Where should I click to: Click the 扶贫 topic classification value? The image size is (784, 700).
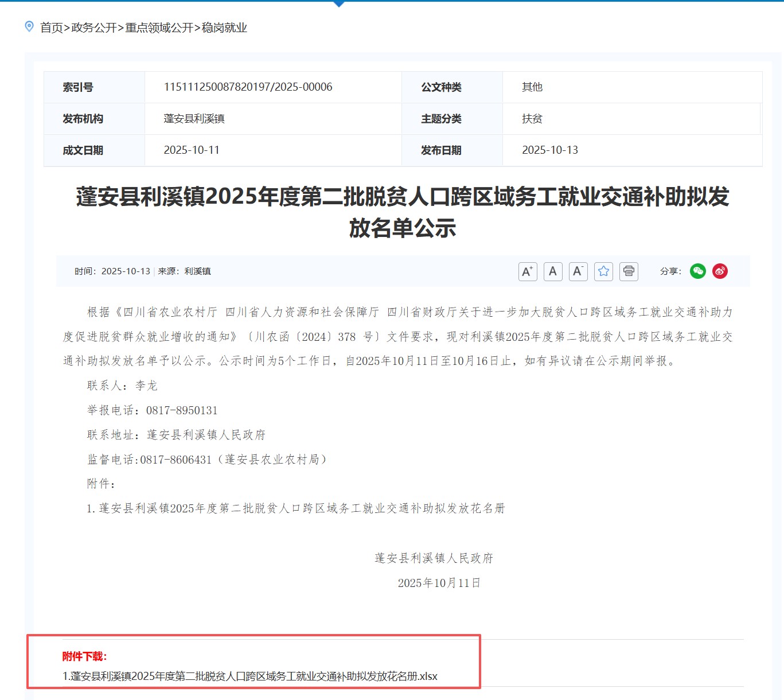click(x=532, y=119)
